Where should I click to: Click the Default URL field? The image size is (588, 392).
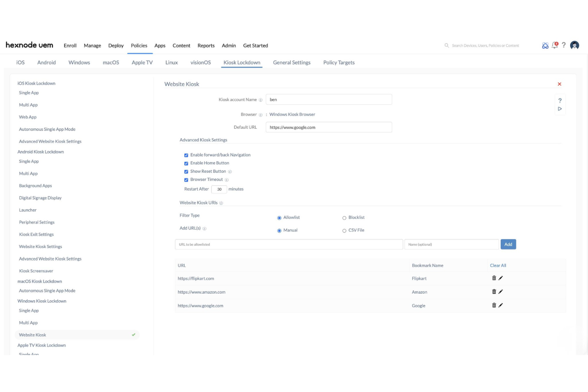[x=329, y=127]
